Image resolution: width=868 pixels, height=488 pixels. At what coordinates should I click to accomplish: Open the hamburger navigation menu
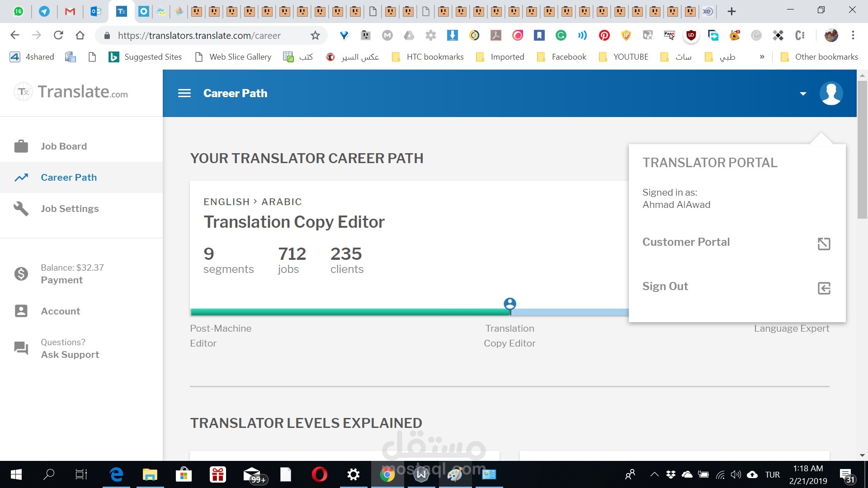coord(184,93)
